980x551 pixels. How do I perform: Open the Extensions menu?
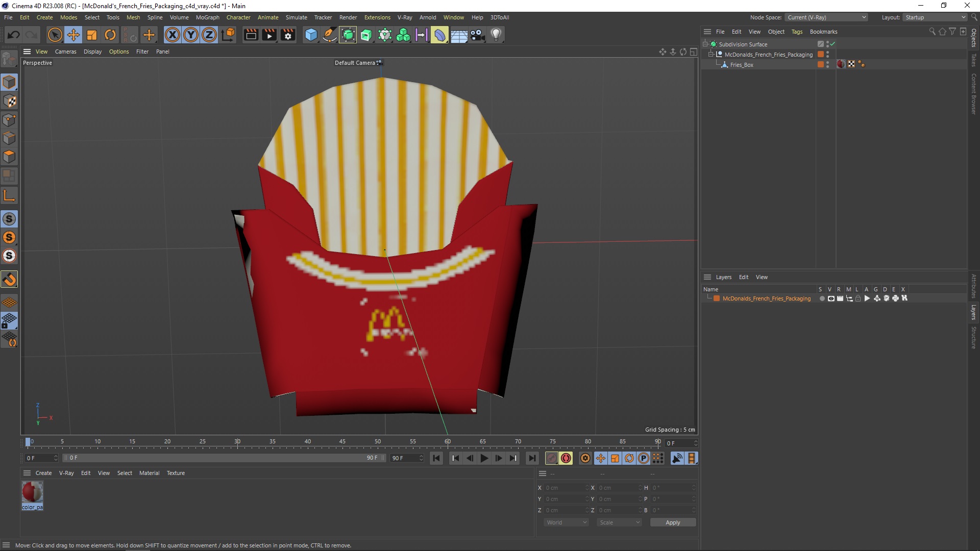377,17
